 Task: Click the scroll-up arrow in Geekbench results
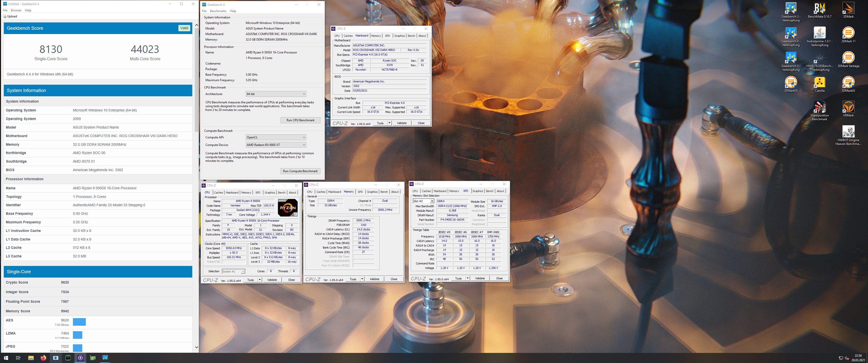point(197,25)
